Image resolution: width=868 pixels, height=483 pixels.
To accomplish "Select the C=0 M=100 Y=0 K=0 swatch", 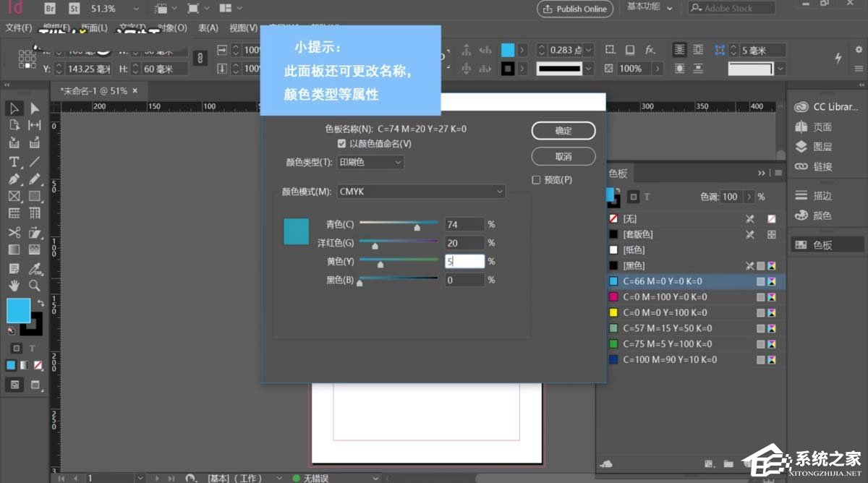I will tap(690, 297).
